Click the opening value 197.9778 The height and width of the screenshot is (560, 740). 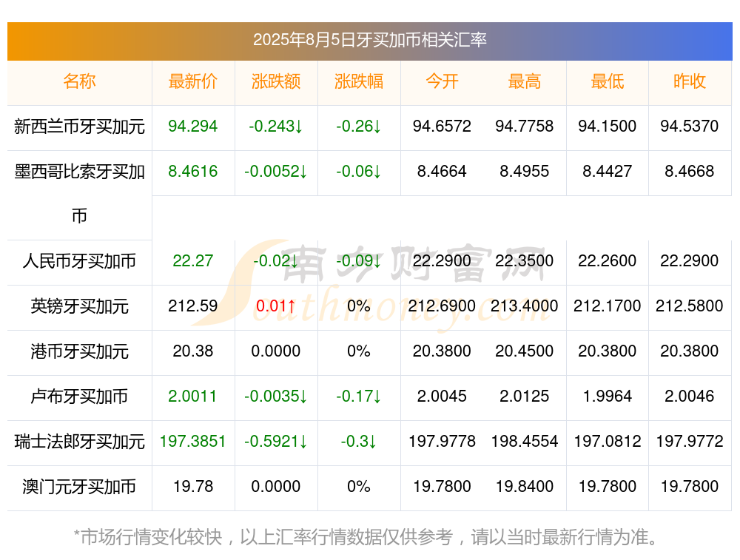442,442
